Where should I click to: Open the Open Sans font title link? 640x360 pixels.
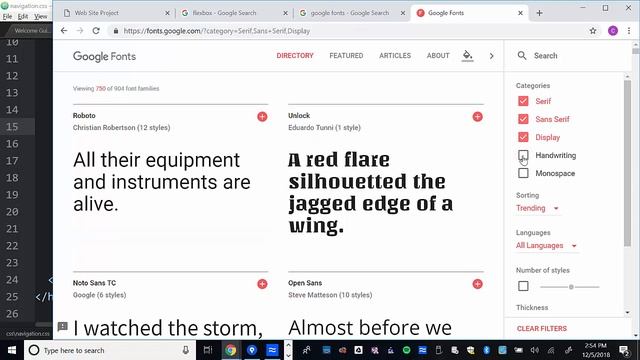click(305, 283)
